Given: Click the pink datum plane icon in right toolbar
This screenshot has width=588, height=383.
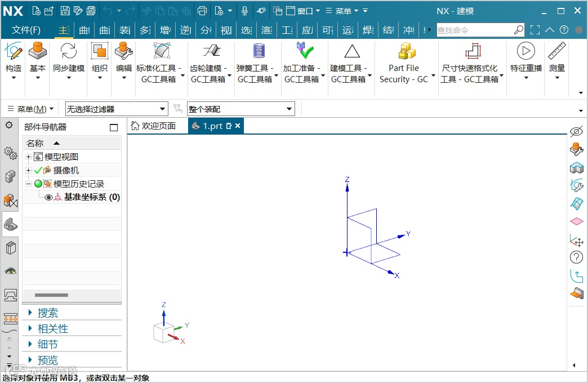Looking at the screenshot, I should (576, 221).
